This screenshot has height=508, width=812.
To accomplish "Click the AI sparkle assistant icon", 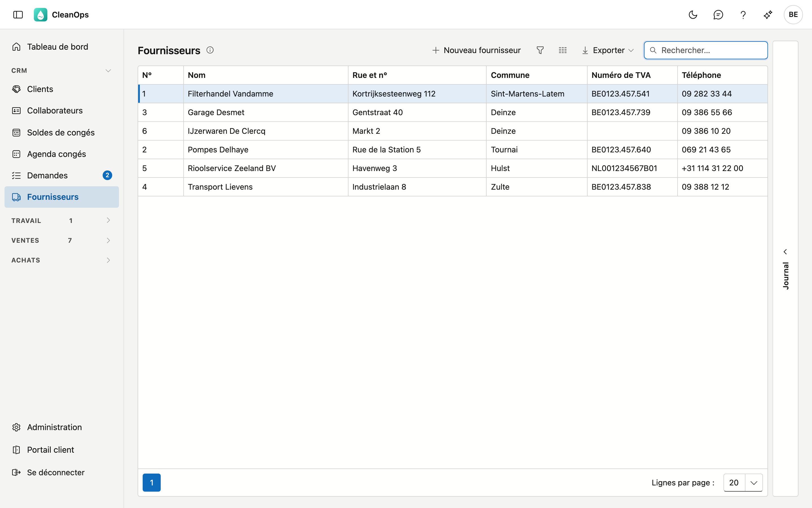I will pos(768,14).
